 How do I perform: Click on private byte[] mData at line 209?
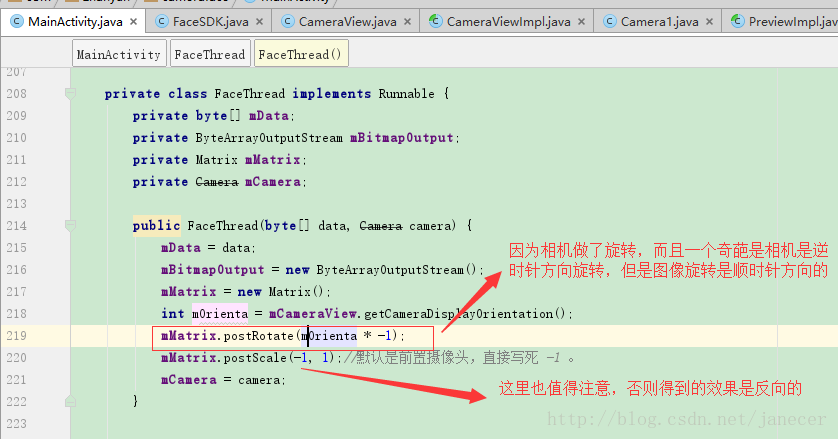213,115
